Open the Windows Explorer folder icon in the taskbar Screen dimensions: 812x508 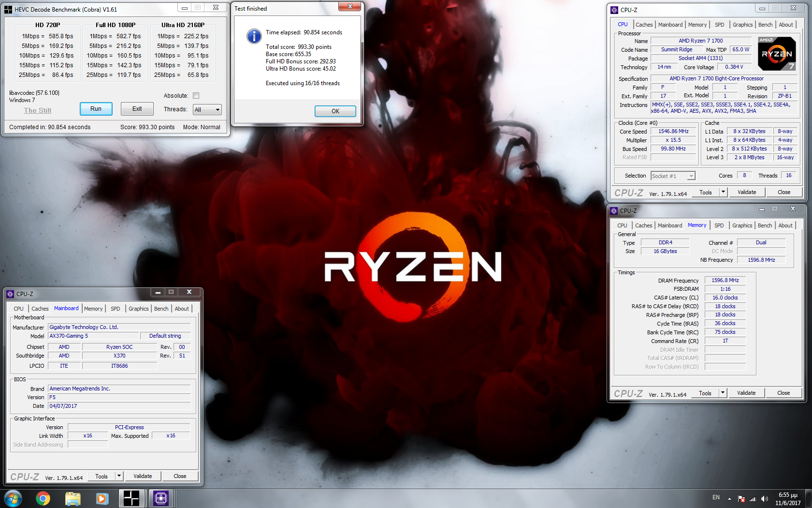(x=72, y=498)
